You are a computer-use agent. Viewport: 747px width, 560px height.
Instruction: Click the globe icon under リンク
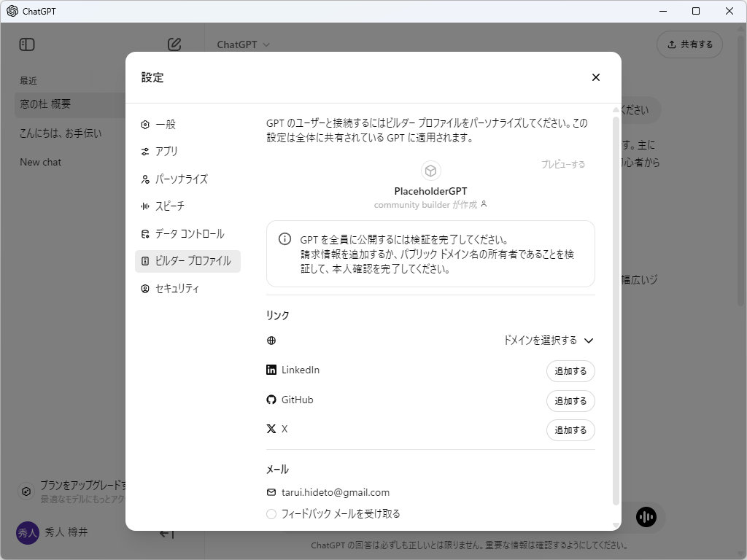click(x=271, y=340)
